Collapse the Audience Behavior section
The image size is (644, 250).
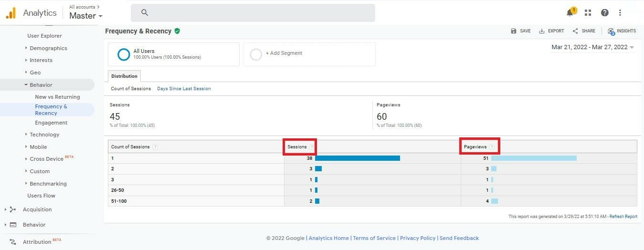(41, 85)
